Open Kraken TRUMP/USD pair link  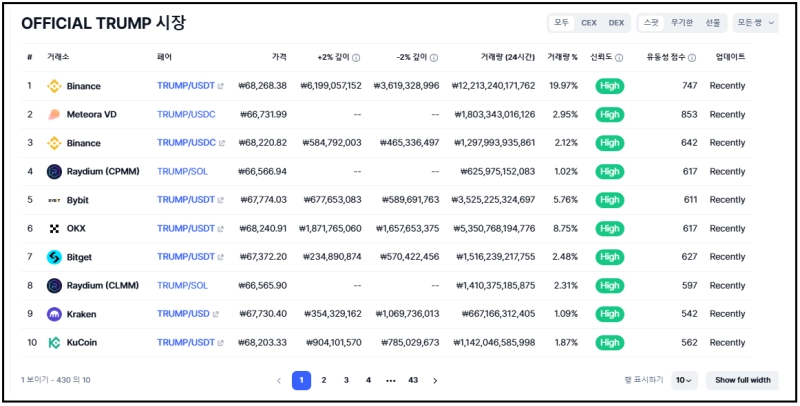[x=183, y=314]
